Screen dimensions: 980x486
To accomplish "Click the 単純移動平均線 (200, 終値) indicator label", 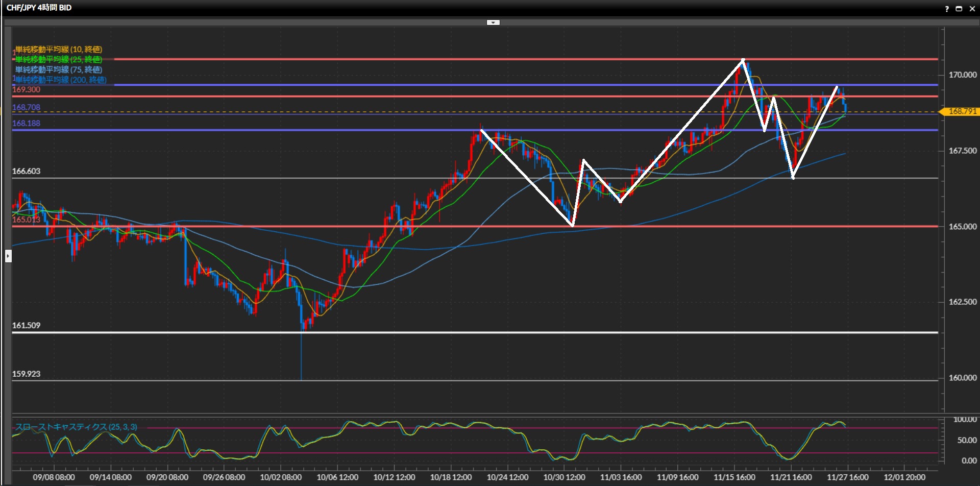I will coord(61,80).
